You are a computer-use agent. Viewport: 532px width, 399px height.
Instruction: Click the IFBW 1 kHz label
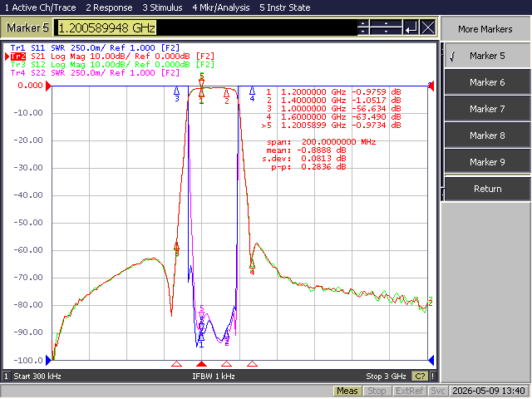click(214, 377)
